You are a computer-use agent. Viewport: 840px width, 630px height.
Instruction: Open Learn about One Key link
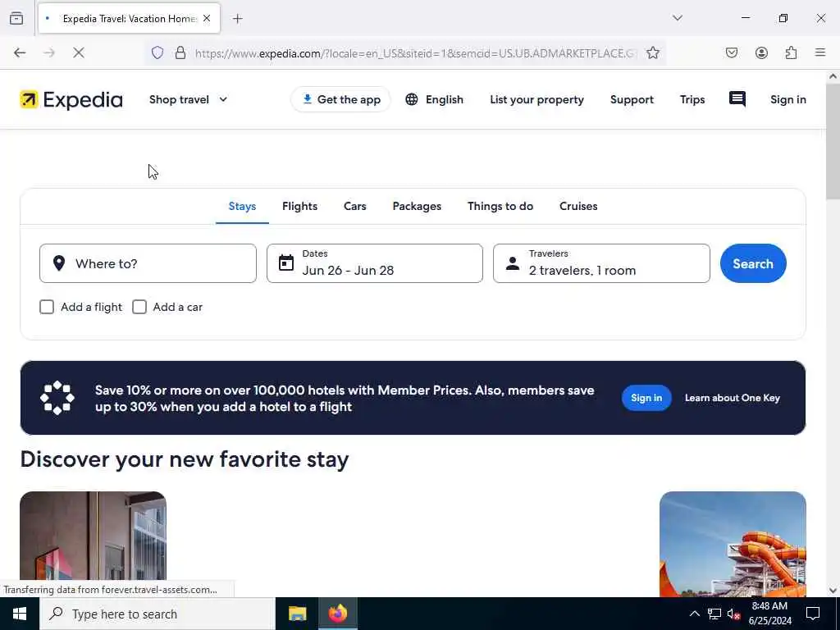[x=733, y=398]
